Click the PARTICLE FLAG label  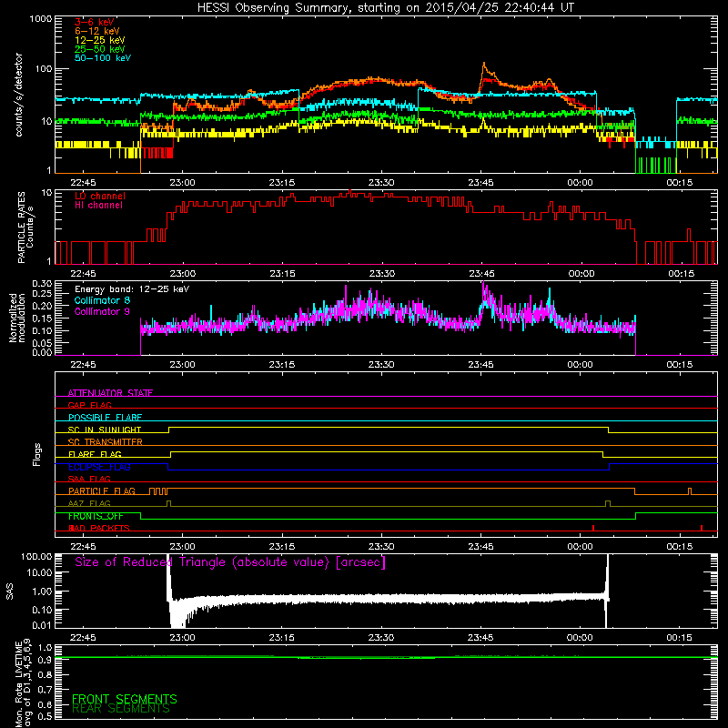pos(102,490)
